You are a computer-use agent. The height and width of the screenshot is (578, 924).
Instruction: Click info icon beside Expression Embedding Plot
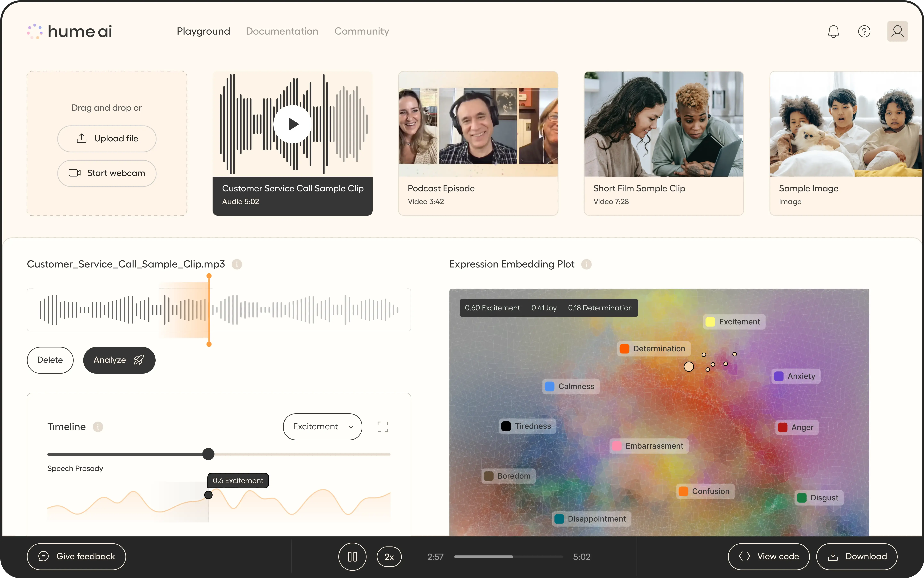(x=586, y=264)
